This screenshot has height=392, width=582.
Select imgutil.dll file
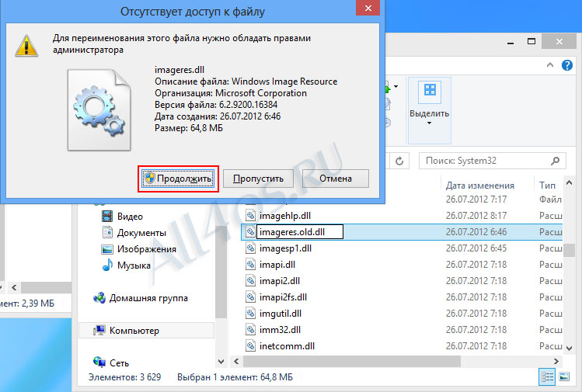point(281,314)
